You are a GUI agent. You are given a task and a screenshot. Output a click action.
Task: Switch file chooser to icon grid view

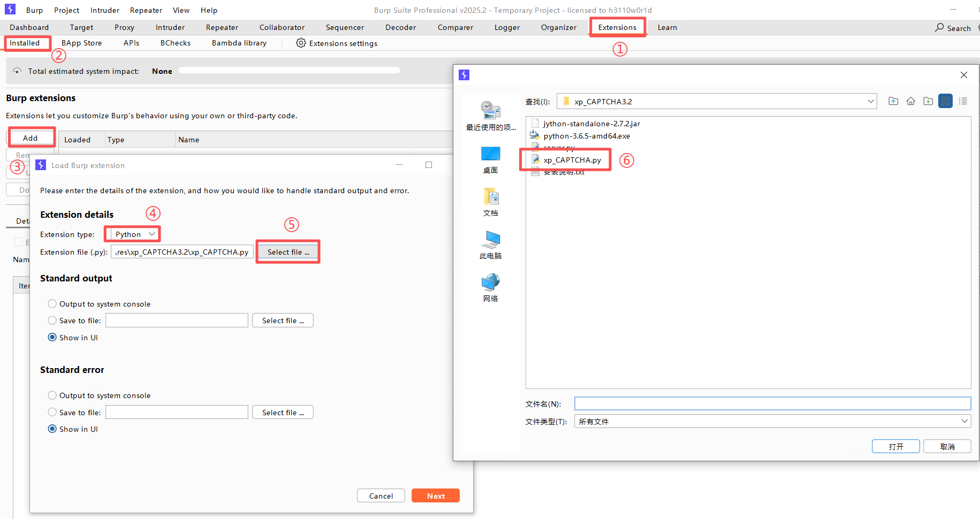(x=946, y=101)
